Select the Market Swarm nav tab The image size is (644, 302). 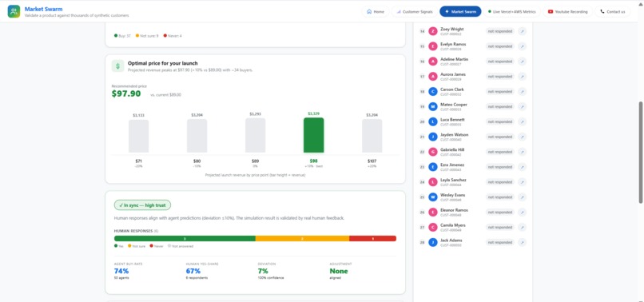click(x=460, y=11)
